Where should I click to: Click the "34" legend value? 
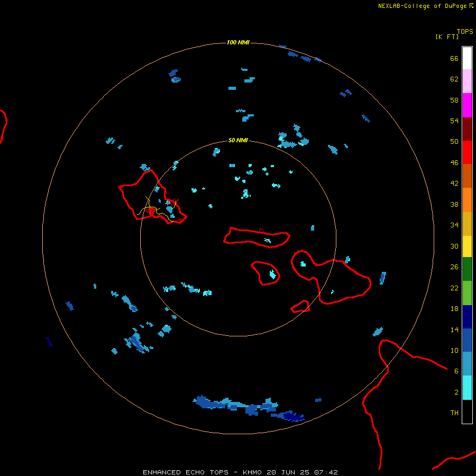click(454, 225)
